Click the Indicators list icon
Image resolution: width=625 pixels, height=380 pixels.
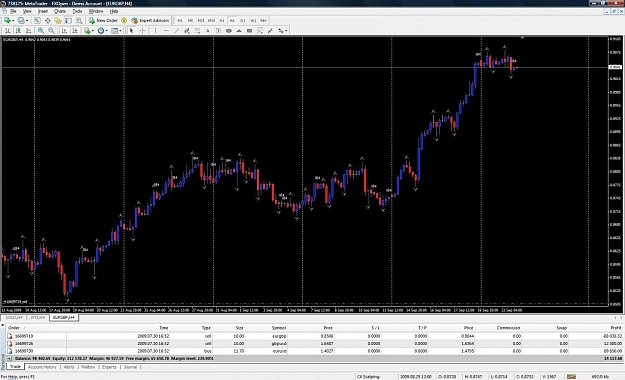pos(87,31)
